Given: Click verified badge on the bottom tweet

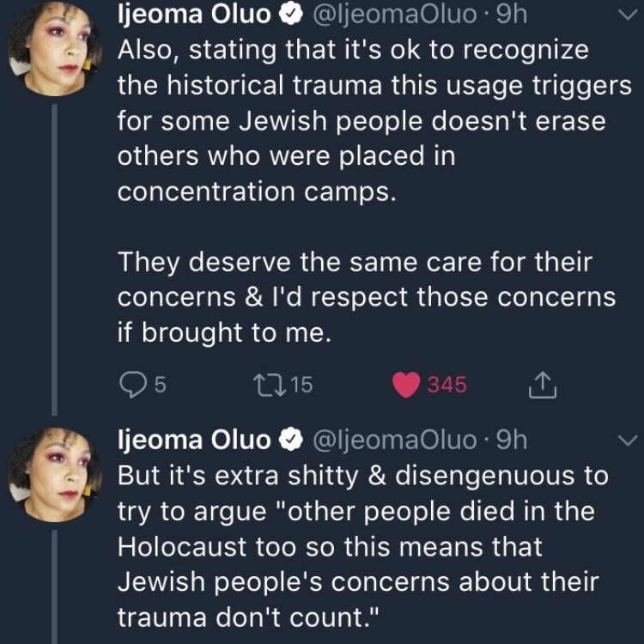Looking at the screenshot, I should coord(290,440).
